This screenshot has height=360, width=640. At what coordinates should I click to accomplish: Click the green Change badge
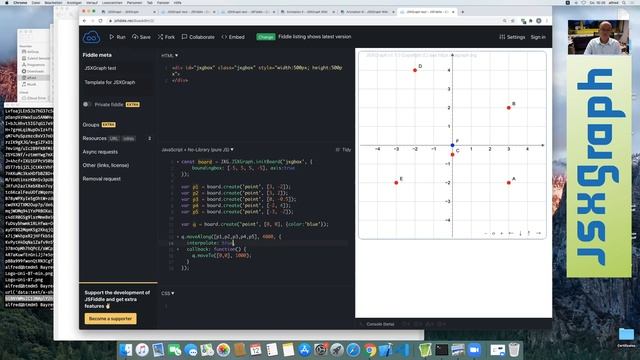pos(265,37)
